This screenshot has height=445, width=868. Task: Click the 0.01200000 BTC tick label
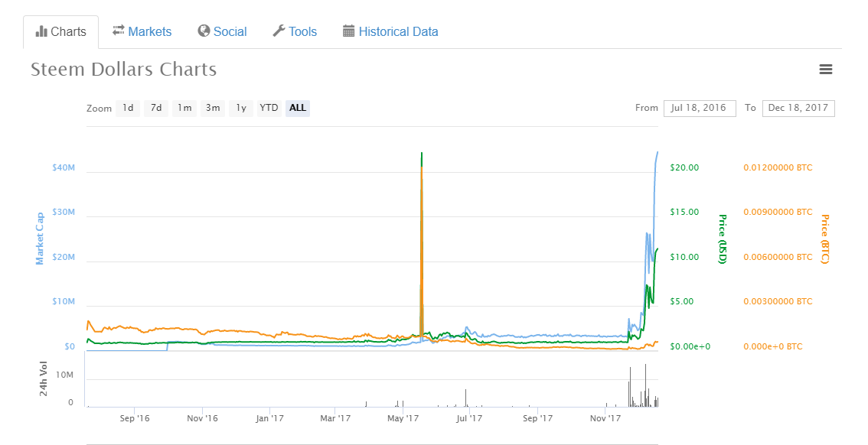[778, 167]
